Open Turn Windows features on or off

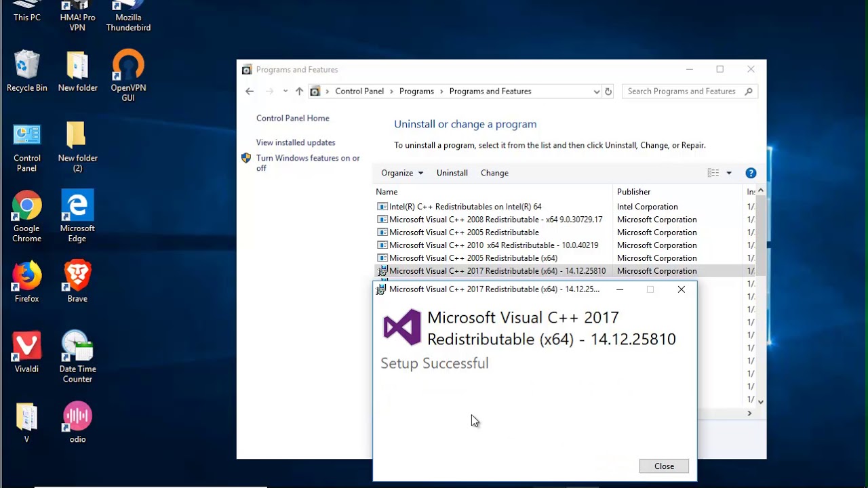coord(308,163)
